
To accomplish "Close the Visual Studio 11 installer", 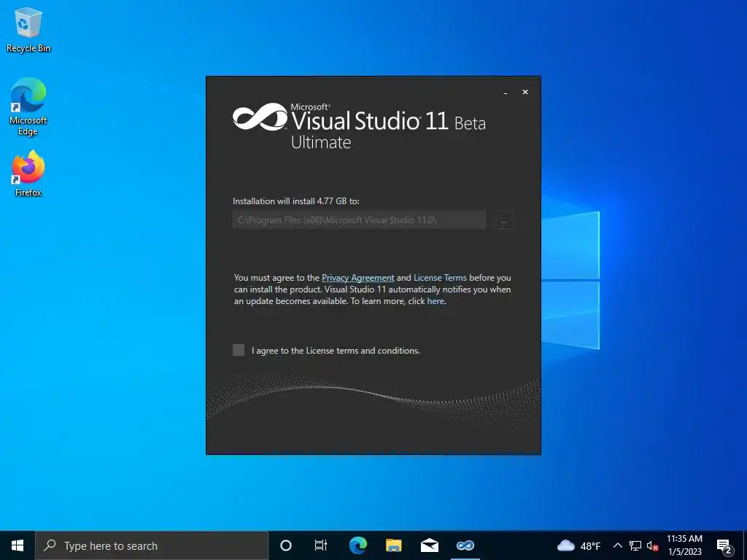I will [x=525, y=92].
